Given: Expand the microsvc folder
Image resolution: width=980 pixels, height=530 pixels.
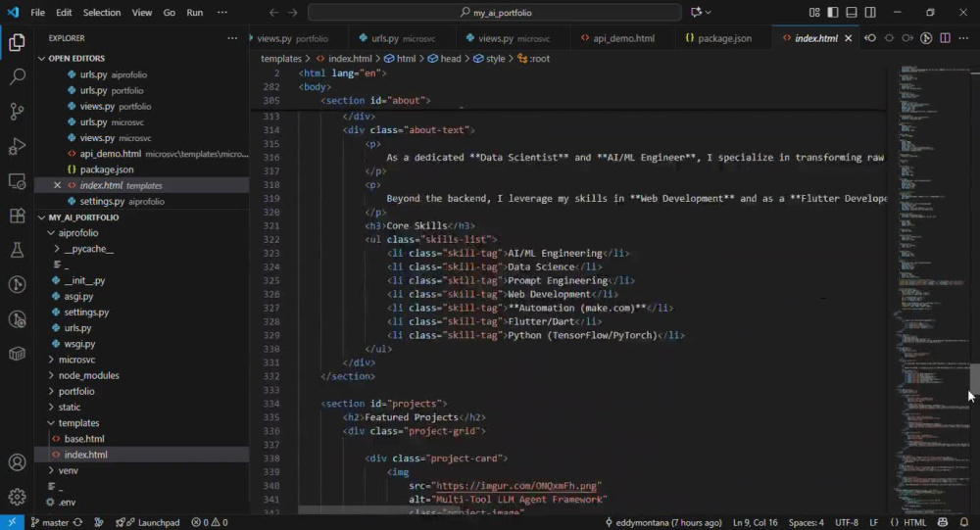Looking at the screenshot, I should pyautogui.click(x=76, y=360).
